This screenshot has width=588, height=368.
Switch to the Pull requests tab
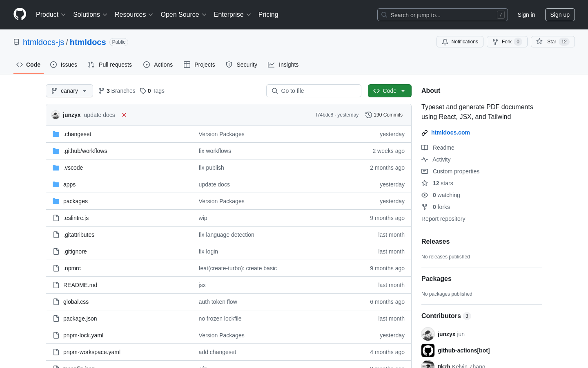110,65
